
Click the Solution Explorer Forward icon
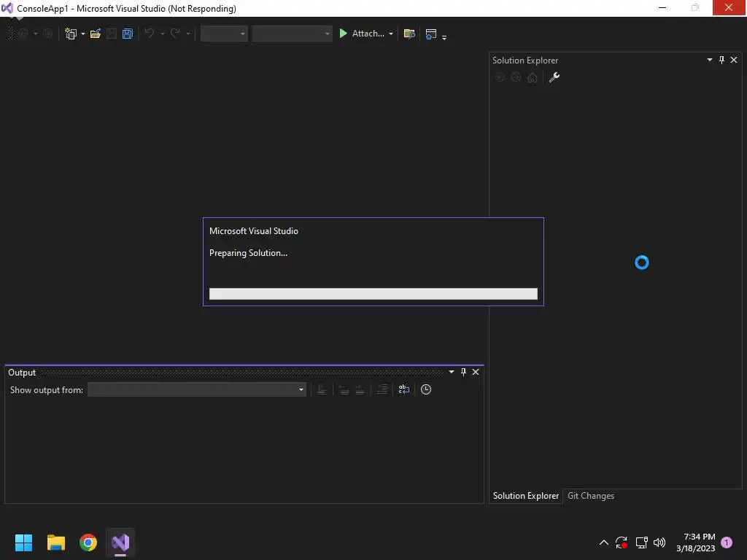[x=516, y=77]
